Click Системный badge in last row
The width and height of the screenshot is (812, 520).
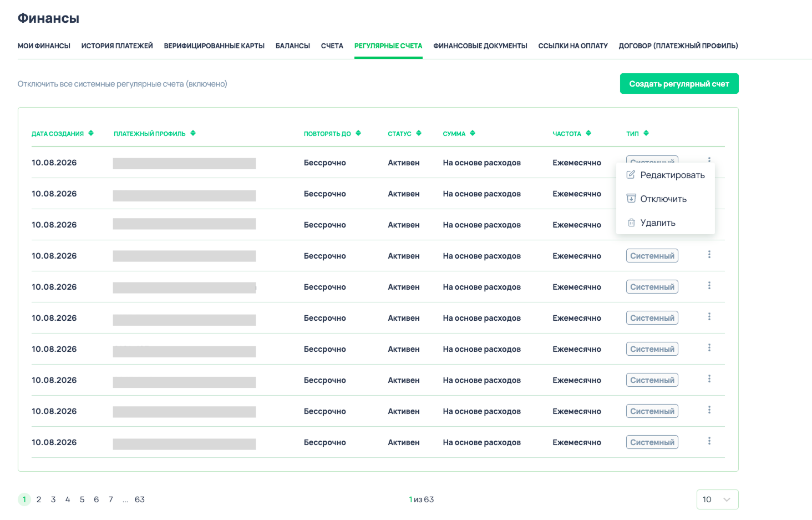click(652, 442)
